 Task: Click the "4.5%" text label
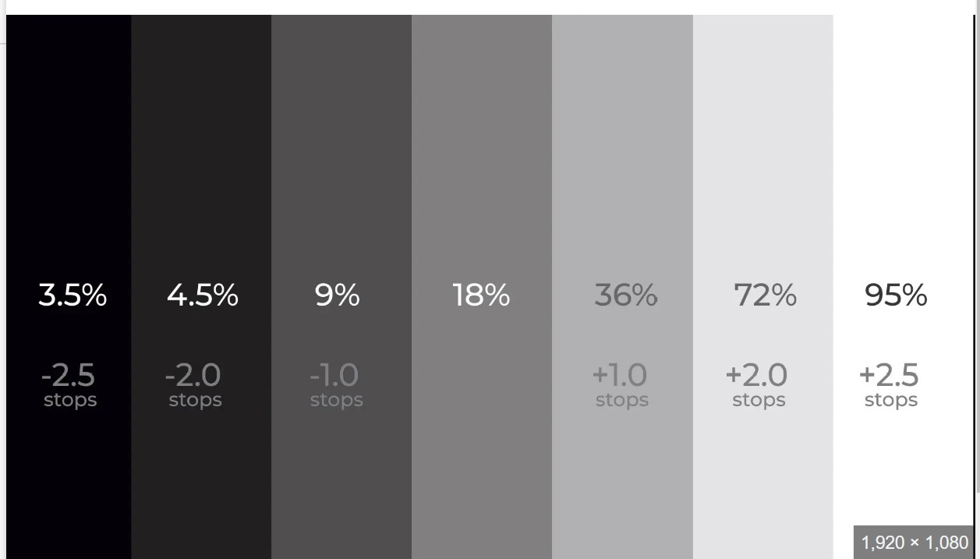203,295
